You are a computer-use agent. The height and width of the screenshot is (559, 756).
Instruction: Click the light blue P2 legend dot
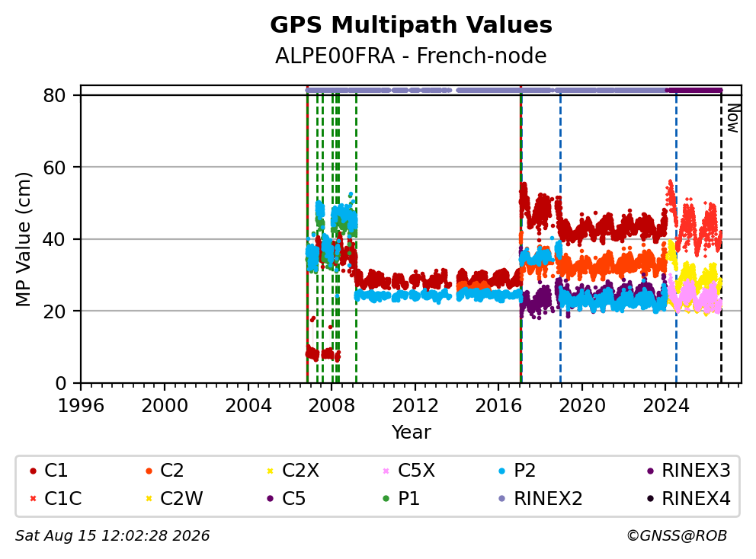coord(502,471)
